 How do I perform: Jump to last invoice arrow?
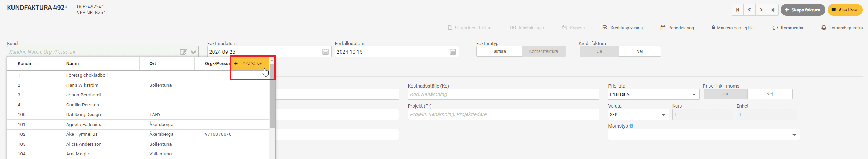click(773, 10)
